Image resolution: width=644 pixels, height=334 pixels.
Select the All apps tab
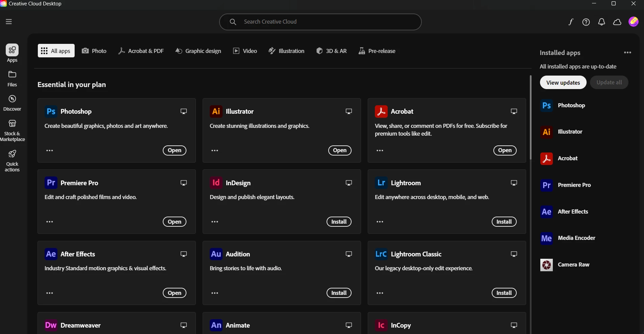(56, 51)
